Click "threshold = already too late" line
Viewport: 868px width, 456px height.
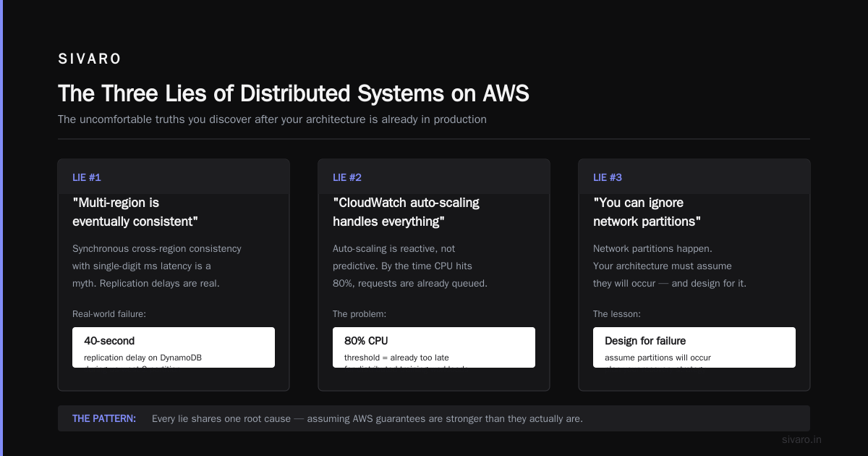(396, 358)
